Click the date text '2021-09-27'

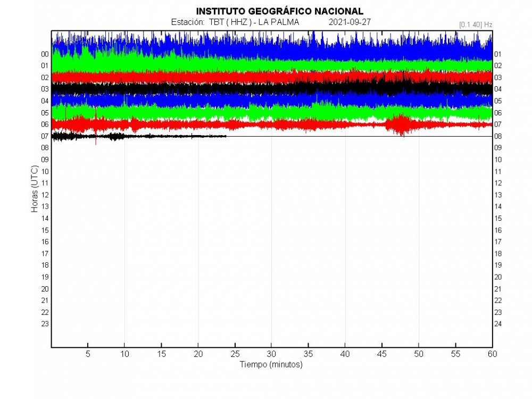click(x=350, y=22)
